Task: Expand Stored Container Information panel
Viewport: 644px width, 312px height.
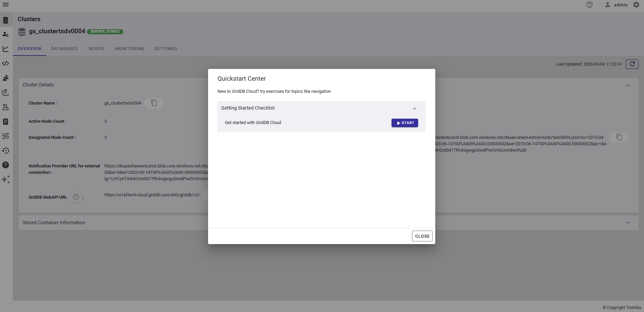Action: [628, 223]
